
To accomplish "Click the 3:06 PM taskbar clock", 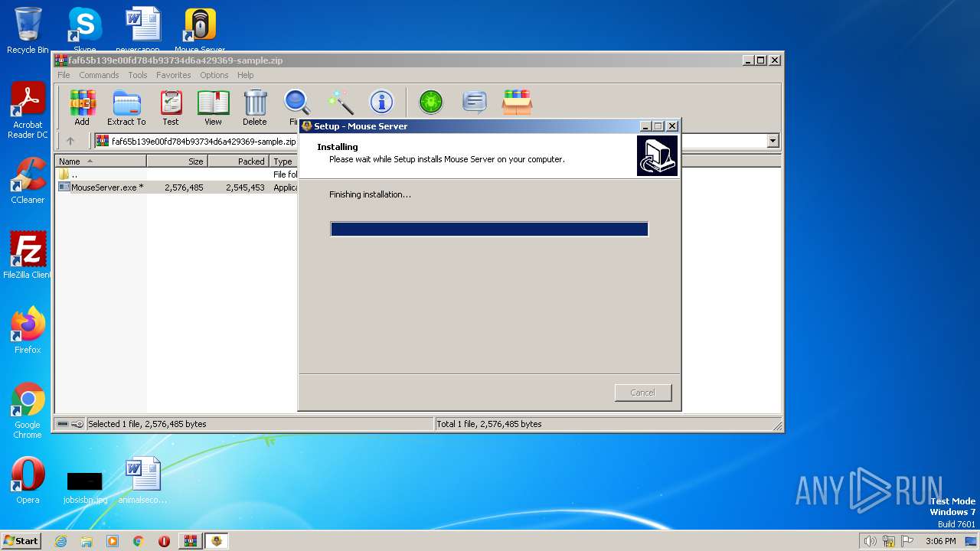I will point(940,541).
